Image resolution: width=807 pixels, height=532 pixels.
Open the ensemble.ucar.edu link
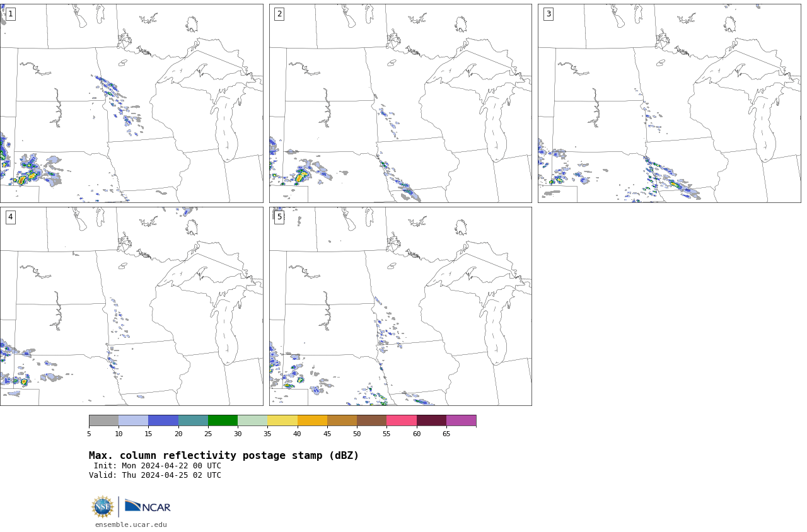pos(131,525)
